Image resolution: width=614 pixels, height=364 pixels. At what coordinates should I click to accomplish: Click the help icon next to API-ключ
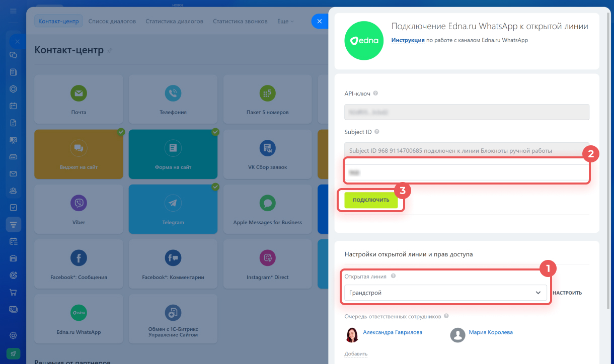point(375,93)
